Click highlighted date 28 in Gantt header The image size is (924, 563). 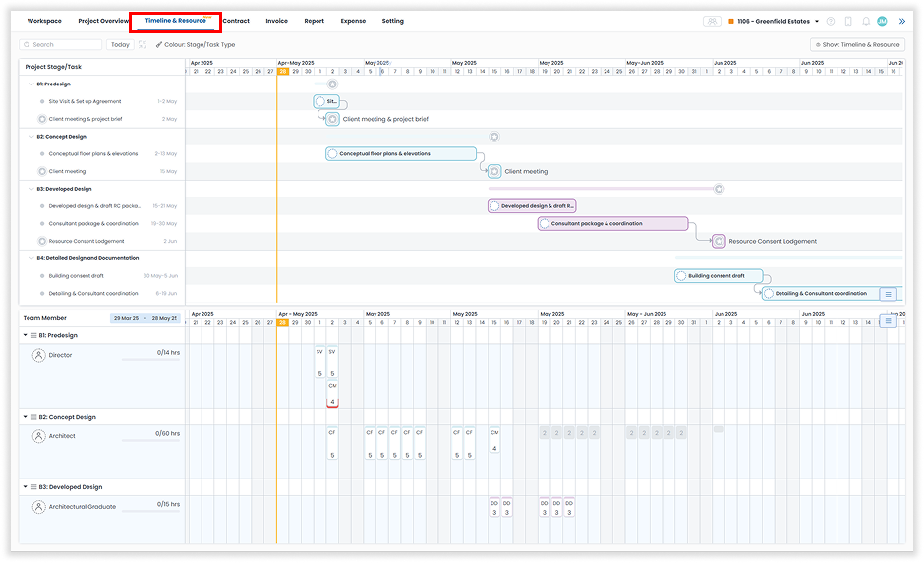[x=283, y=72]
